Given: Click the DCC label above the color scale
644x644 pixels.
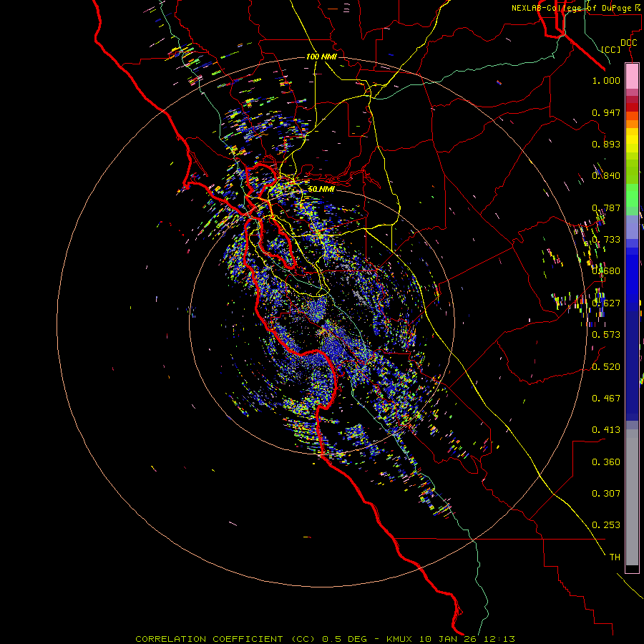Looking at the screenshot, I should point(628,43).
